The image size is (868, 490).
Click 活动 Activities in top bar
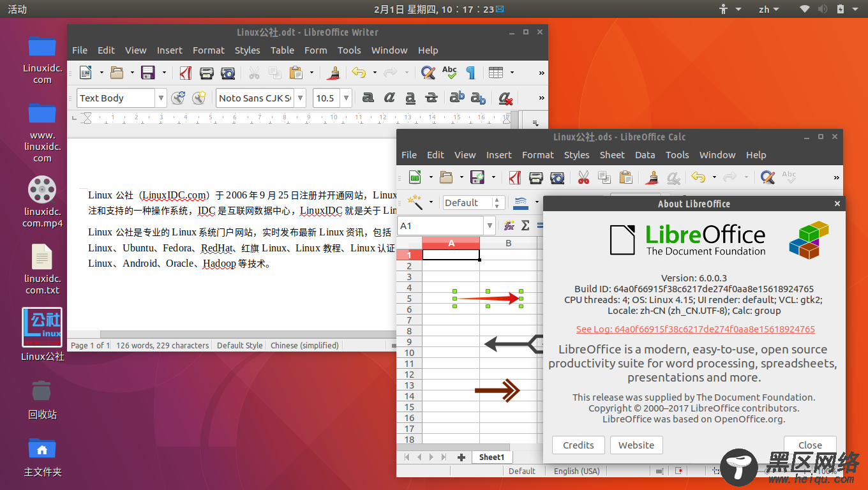[17, 9]
